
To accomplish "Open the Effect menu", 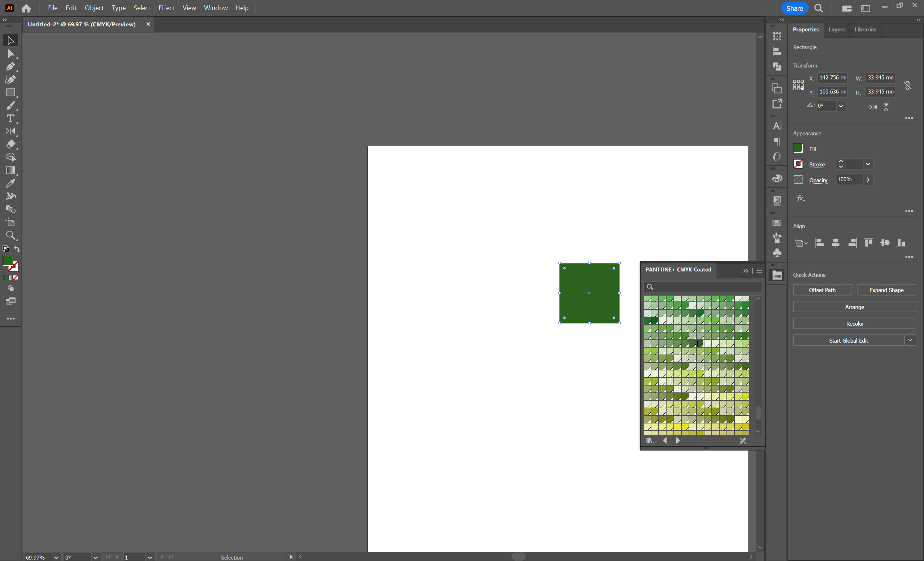I will coord(166,8).
